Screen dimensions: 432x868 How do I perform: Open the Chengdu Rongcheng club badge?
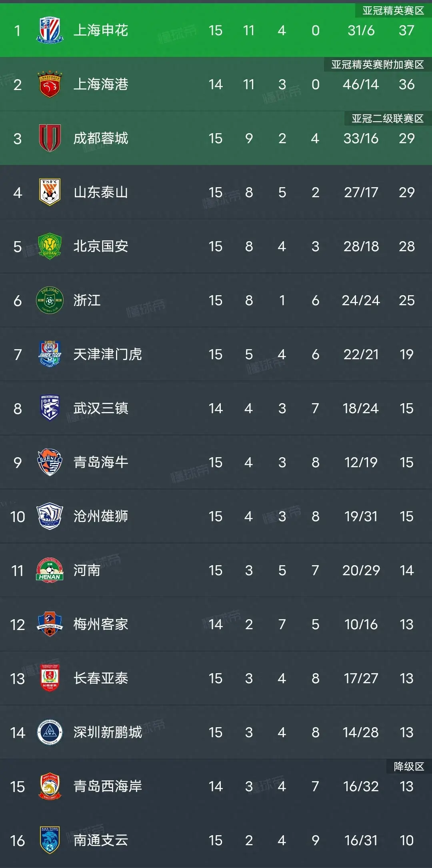[49, 138]
